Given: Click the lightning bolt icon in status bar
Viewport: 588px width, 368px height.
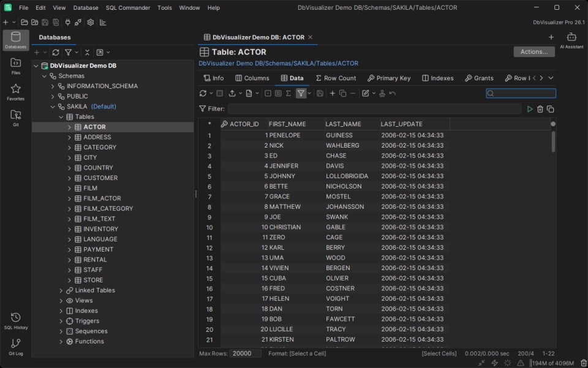Looking at the screenshot, I should point(495,362).
